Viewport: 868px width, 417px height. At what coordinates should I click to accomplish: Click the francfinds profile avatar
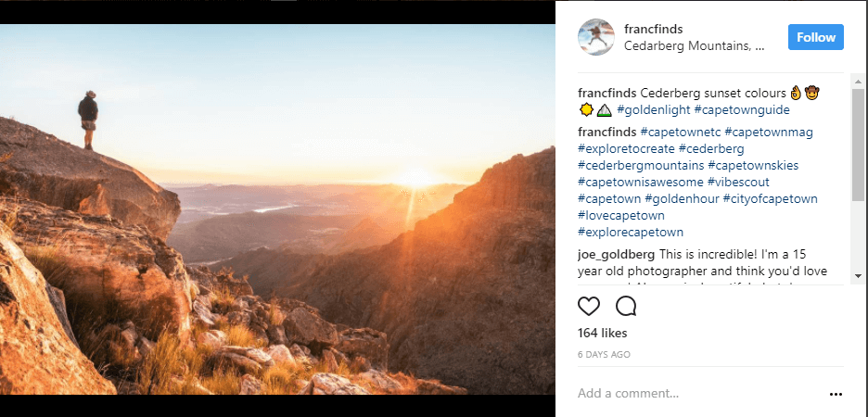596,37
